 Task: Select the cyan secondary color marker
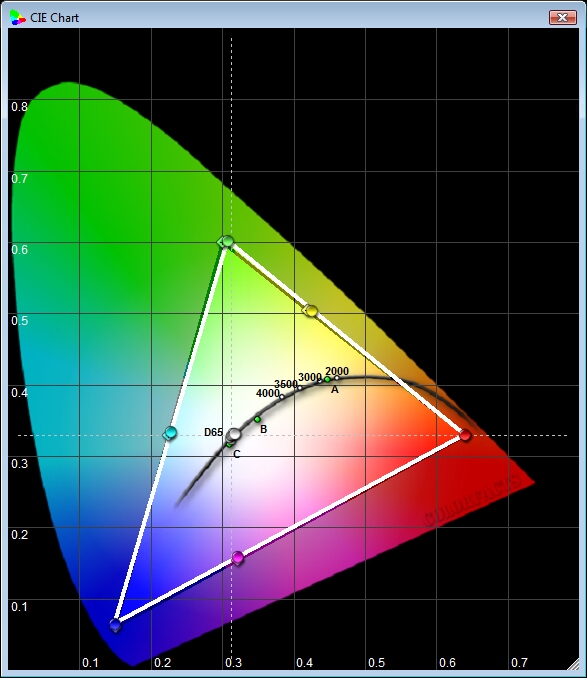tap(171, 432)
